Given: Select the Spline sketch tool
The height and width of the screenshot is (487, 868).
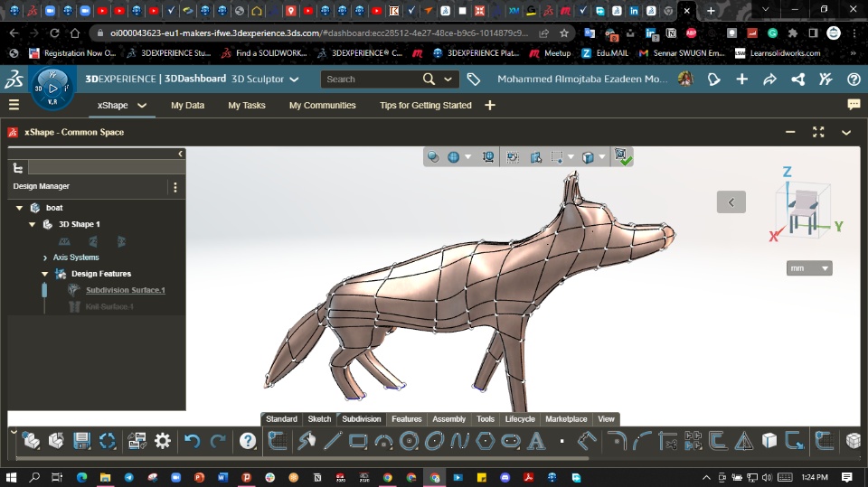Looking at the screenshot, I should pyautogui.click(x=460, y=441).
